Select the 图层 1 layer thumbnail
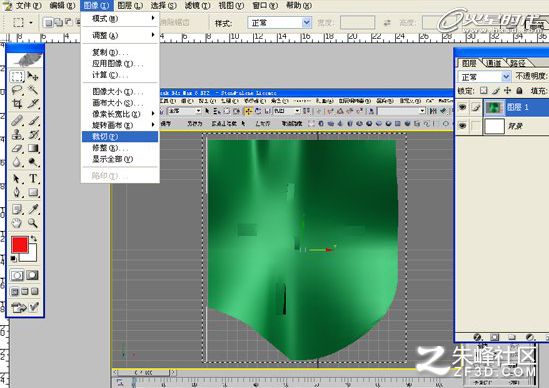 tap(494, 107)
